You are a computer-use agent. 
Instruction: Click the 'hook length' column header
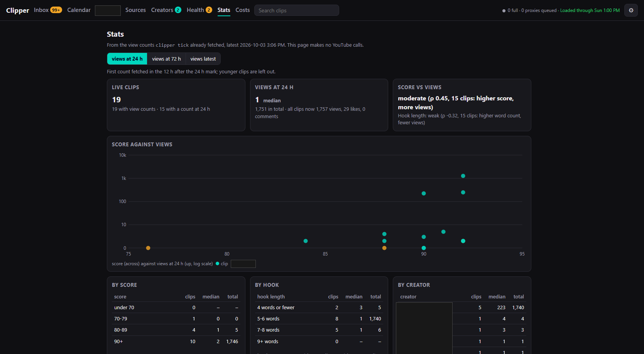pyautogui.click(x=271, y=297)
